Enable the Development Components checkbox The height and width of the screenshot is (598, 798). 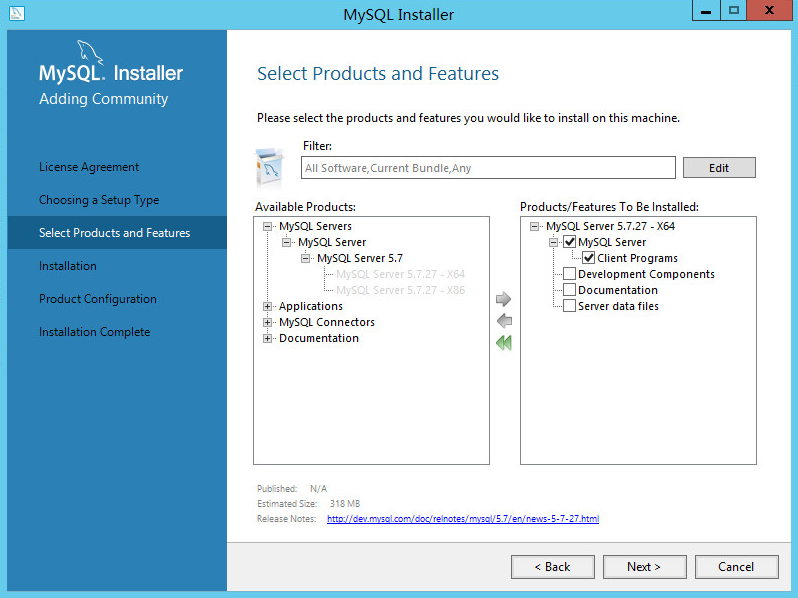coord(569,274)
